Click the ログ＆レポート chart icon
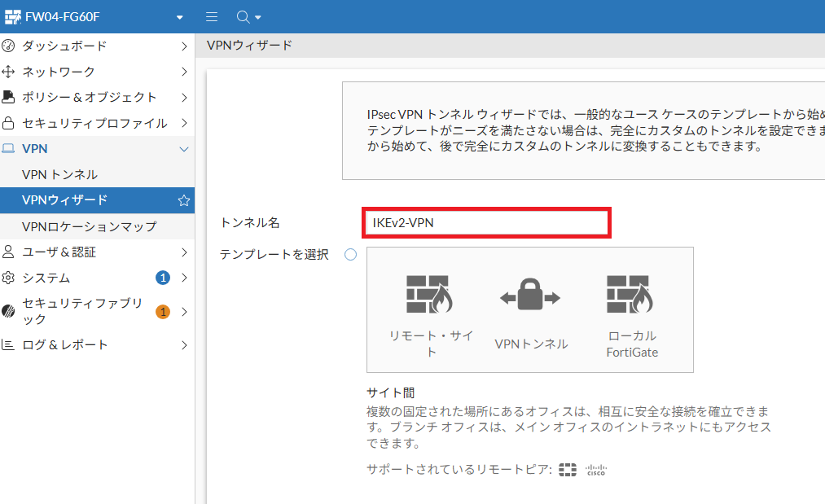 [8, 345]
